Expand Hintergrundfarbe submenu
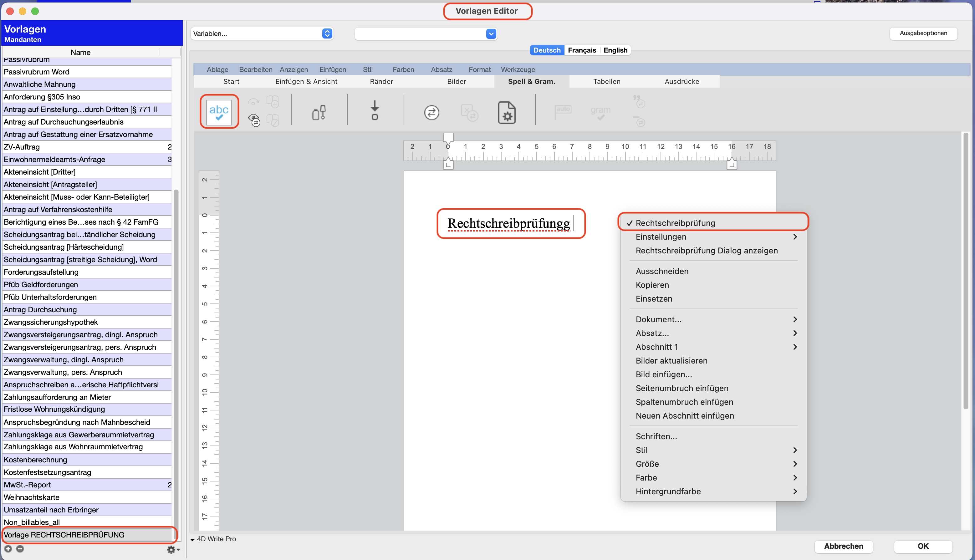975x560 pixels. click(713, 491)
